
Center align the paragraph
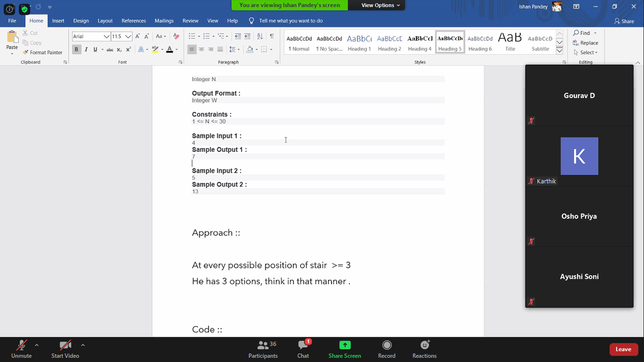pyautogui.click(x=200, y=49)
